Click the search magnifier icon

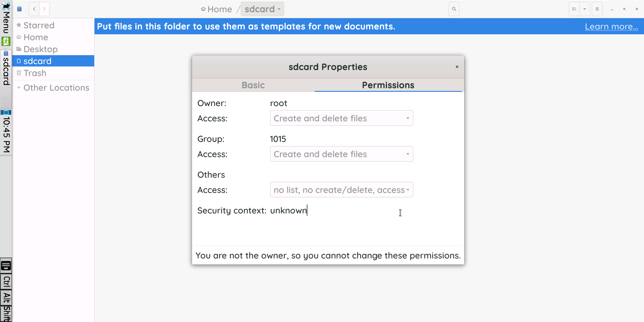click(454, 9)
